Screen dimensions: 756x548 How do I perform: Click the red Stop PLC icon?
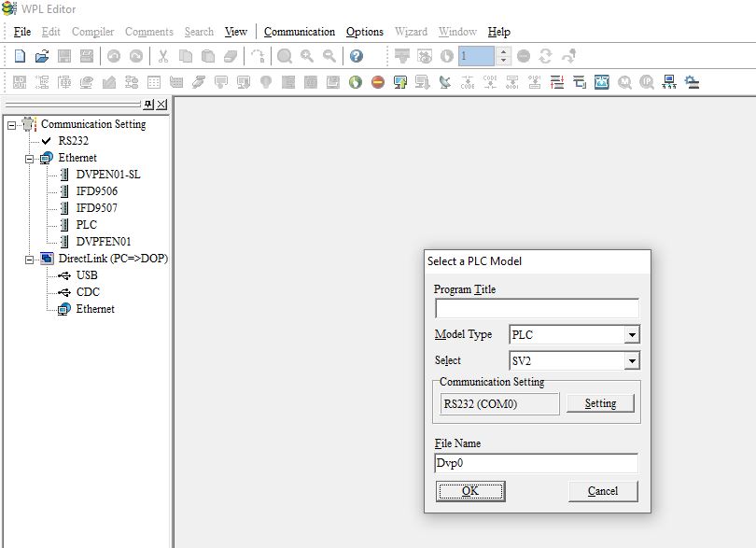click(378, 82)
